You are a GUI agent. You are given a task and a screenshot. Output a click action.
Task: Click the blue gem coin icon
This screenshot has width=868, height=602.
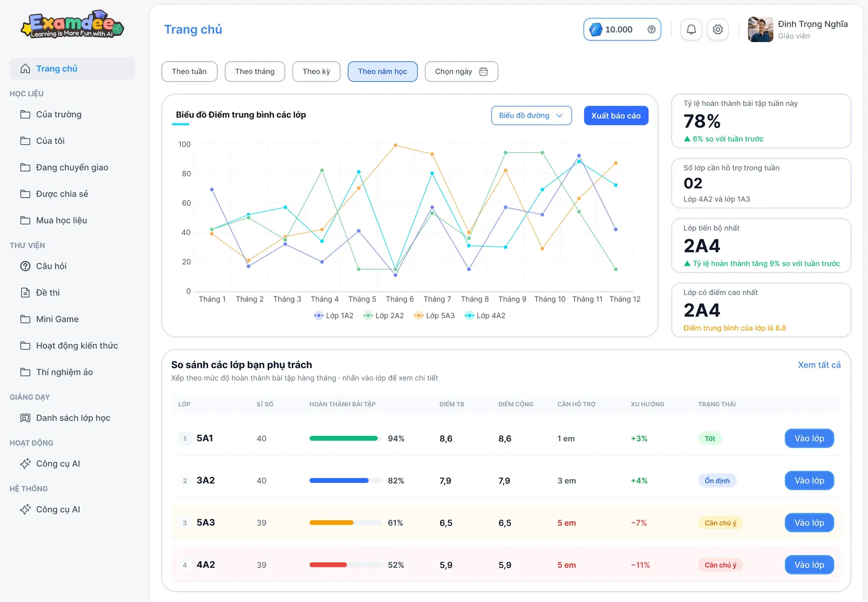click(x=595, y=29)
